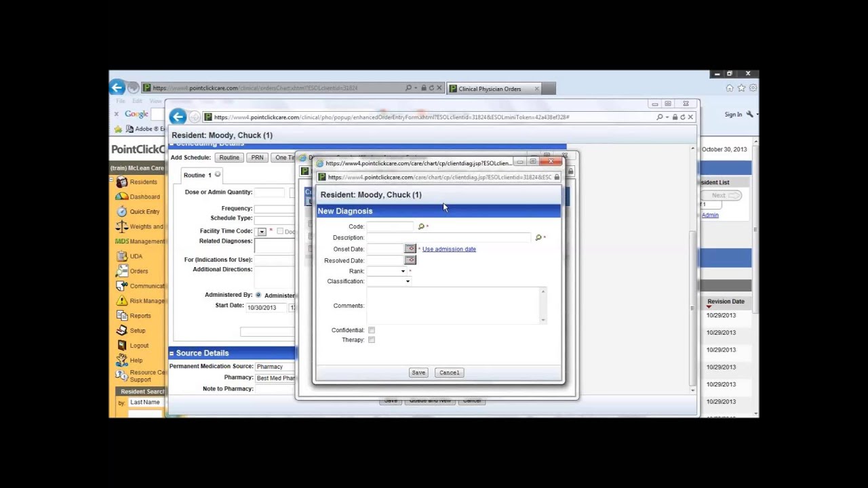Open the Quick Entry stopwatch icon
868x488 pixels.
(121, 211)
